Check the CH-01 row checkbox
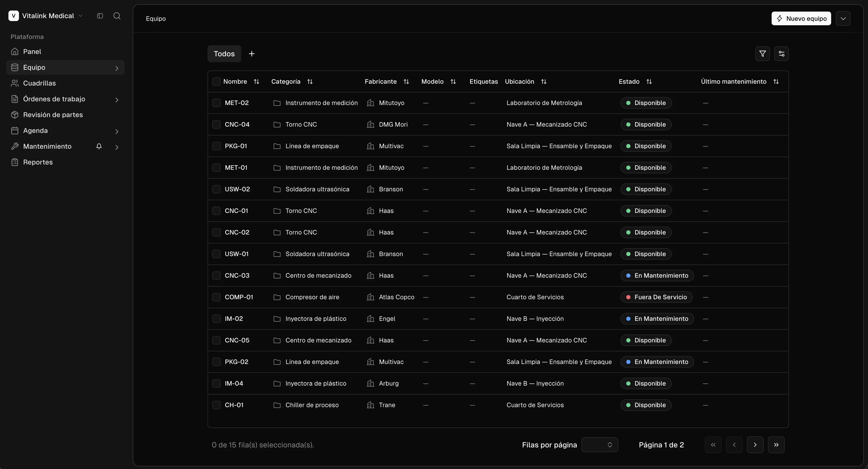The height and width of the screenshot is (469, 868). [216, 405]
